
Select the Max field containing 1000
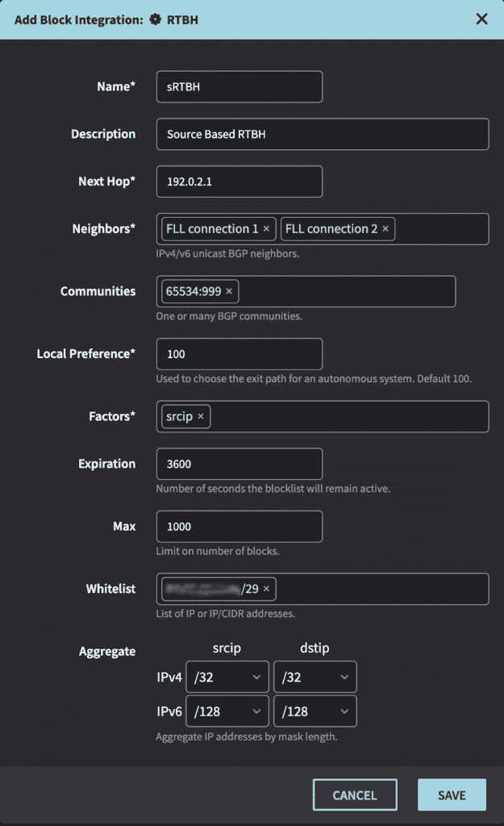tap(239, 526)
